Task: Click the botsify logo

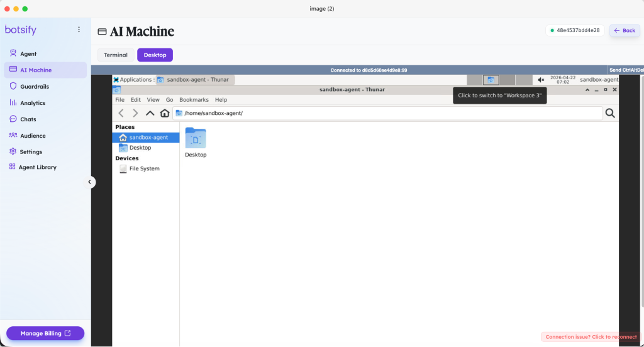Action: 21,30
